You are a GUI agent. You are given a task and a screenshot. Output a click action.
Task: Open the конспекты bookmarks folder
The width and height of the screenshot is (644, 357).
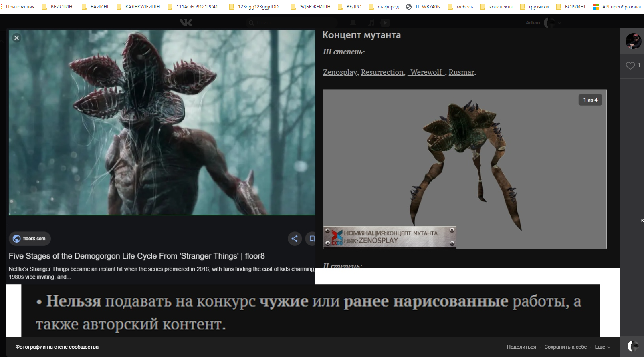(497, 7)
